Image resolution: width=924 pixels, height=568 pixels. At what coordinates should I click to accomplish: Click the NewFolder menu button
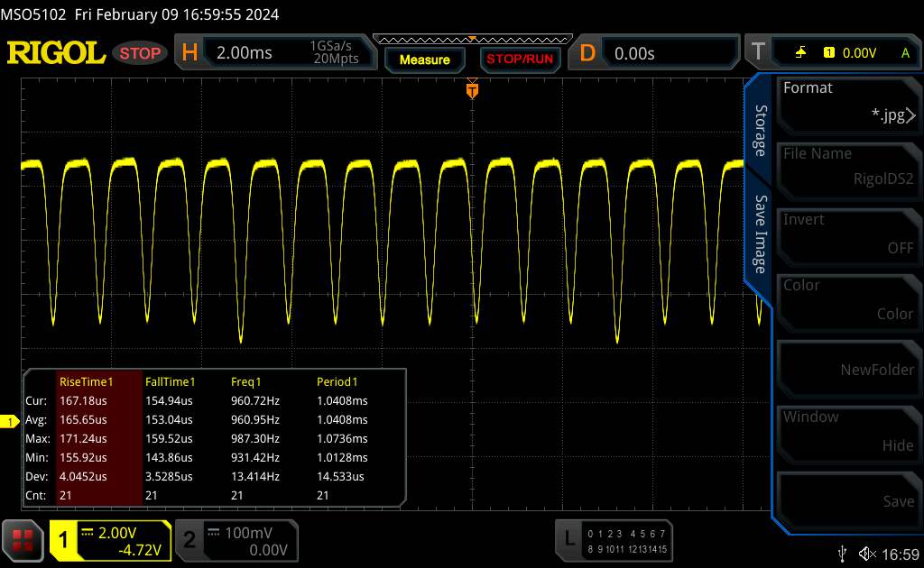click(848, 369)
